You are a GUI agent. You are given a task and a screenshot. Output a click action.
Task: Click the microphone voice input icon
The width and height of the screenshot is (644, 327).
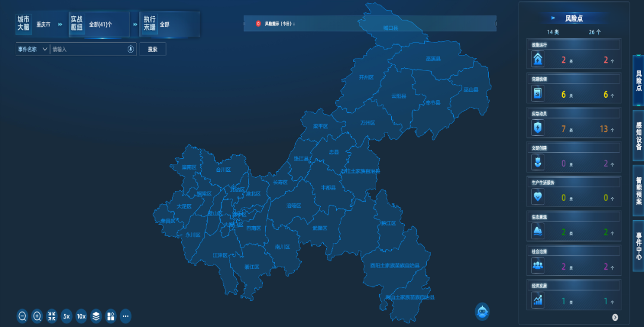[131, 50]
